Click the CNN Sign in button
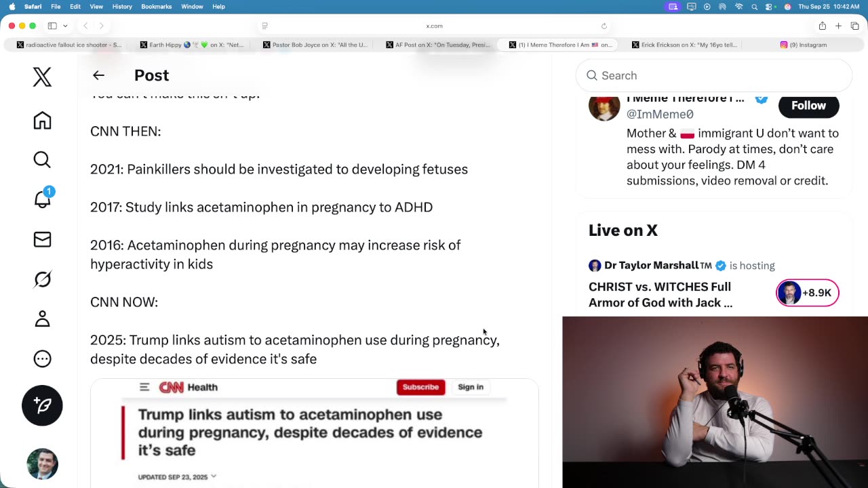This screenshot has height=488, width=868. [x=471, y=387]
